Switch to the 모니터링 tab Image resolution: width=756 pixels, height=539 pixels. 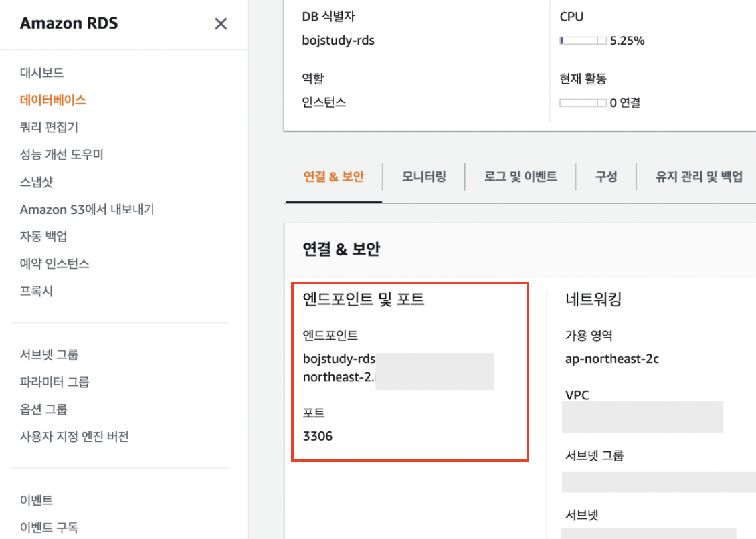pyautogui.click(x=423, y=177)
